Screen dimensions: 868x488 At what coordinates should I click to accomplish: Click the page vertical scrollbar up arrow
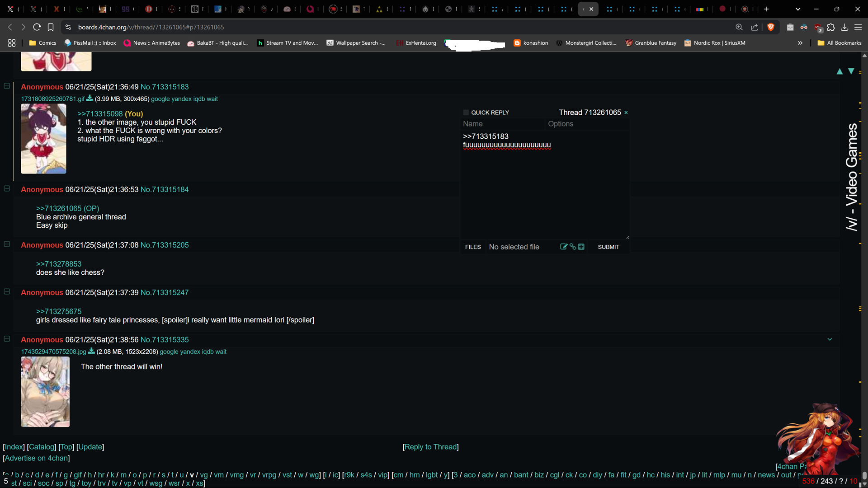pyautogui.click(x=864, y=56)
